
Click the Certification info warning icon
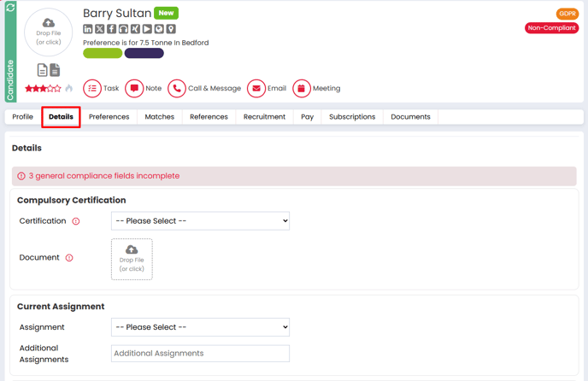tap(76, 221)
